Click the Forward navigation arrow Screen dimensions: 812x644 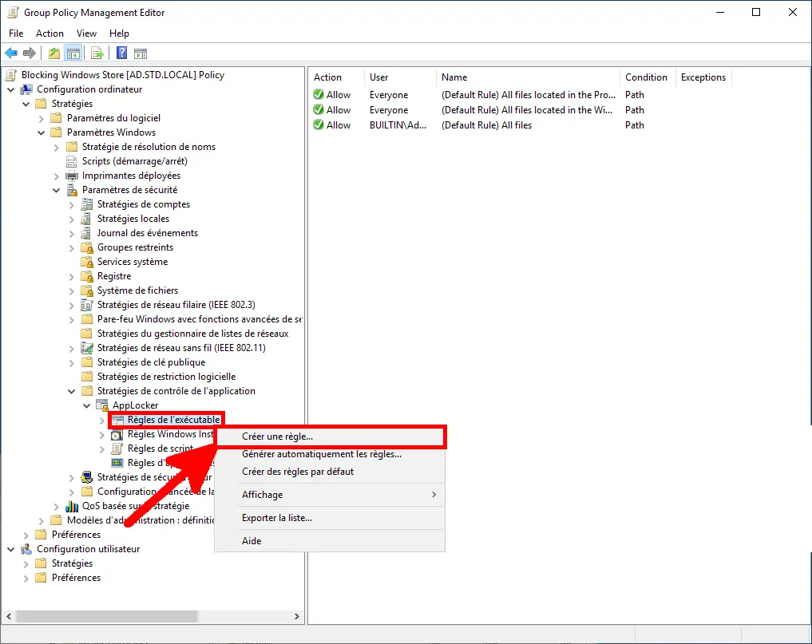click(29, 53)
